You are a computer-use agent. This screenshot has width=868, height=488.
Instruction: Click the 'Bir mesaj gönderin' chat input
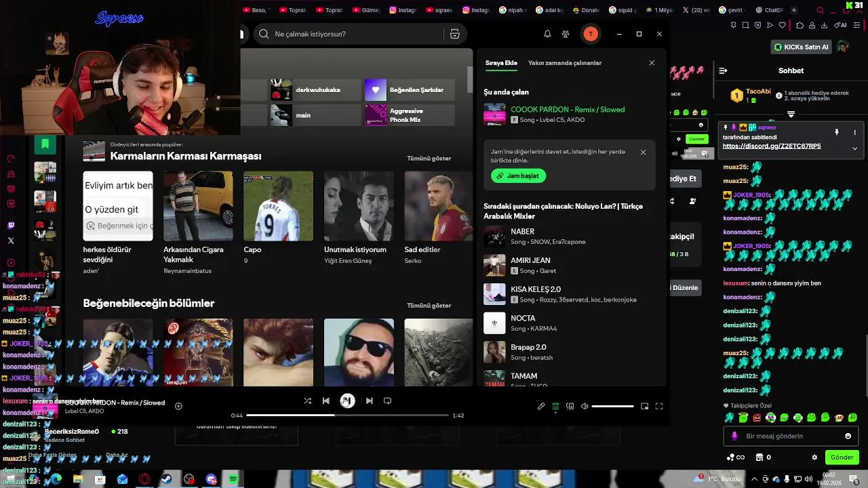click(x=791, y=436)
